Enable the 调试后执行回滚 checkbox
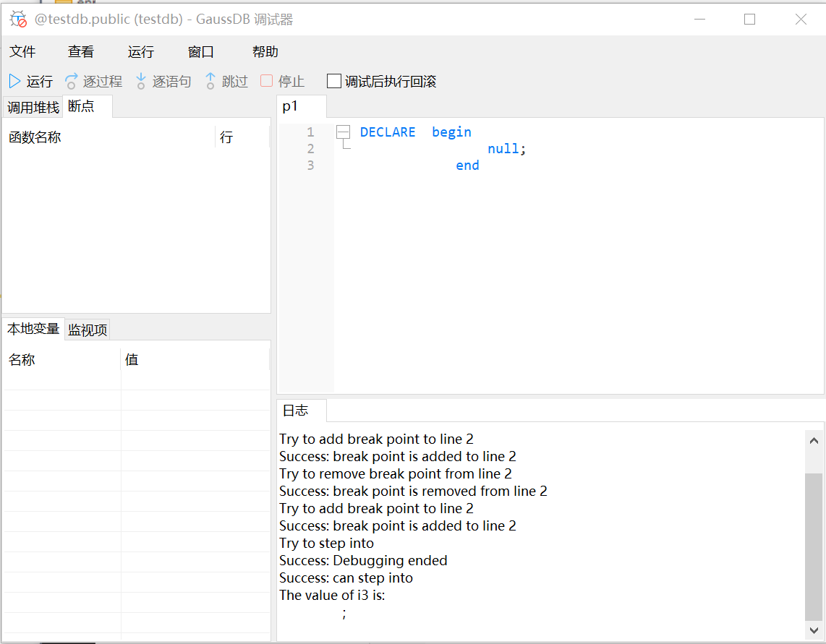This screenshot has height=644, width=826. [x=334, y=82]
